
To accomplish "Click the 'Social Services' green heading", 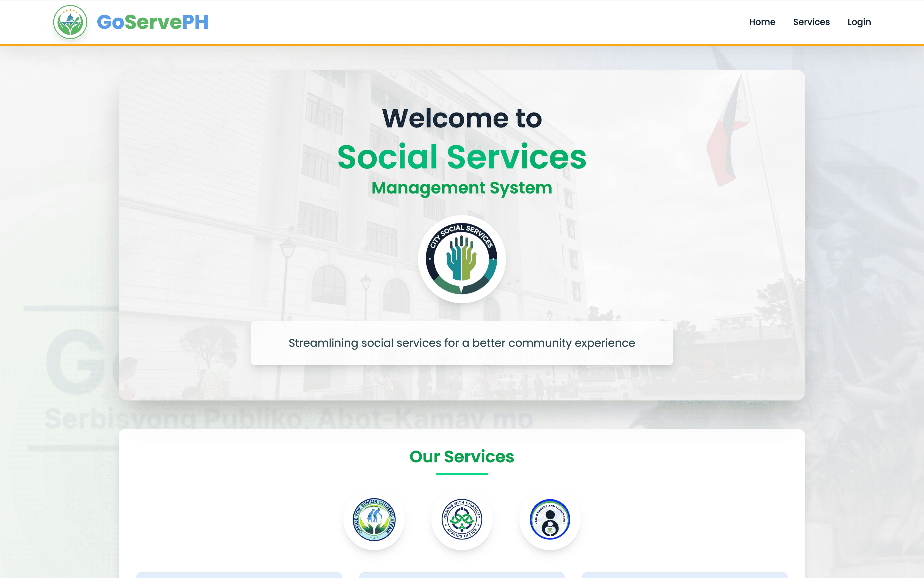I will click(462, 157).
